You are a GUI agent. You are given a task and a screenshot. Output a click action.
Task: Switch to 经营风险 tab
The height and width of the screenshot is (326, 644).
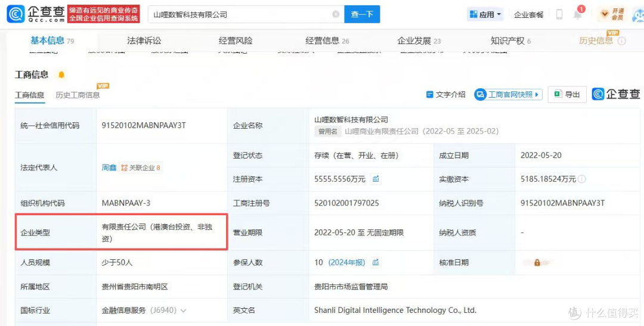[236, 41]
